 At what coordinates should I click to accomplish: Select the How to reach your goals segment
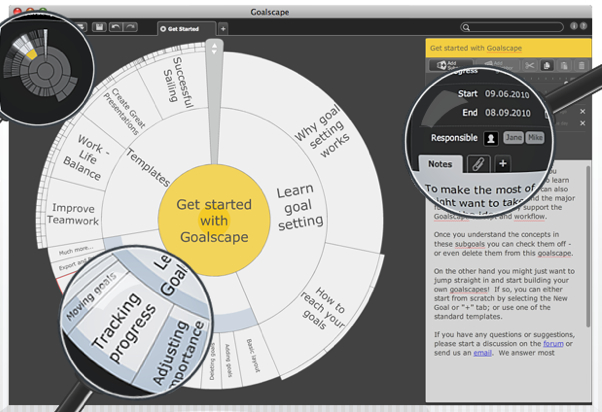point(324,307)
